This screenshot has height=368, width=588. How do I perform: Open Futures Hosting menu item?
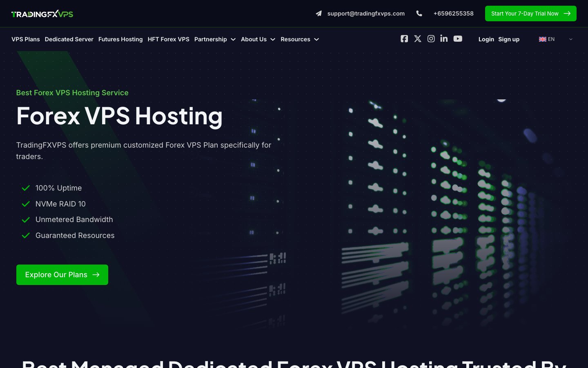[x=120, y=39]
